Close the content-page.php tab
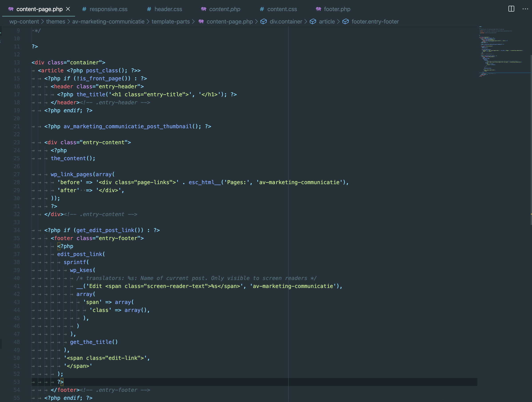 point(68,9)
